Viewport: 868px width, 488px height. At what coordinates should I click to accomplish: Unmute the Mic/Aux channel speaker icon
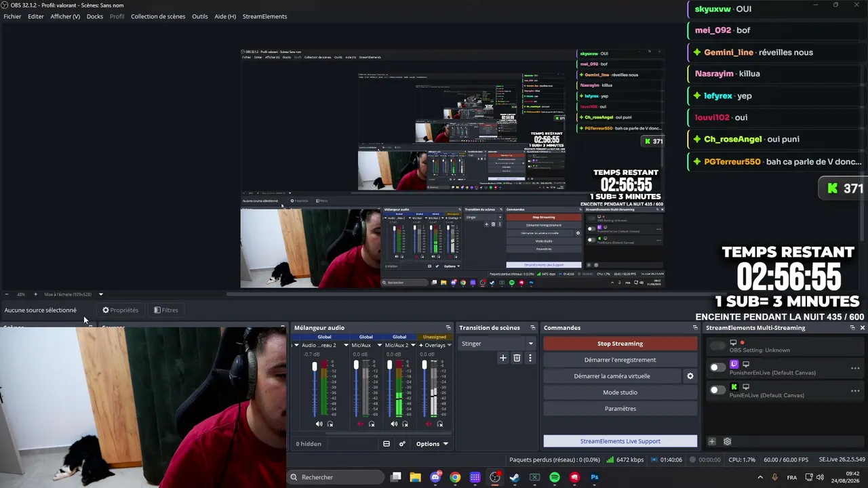[360, 424]
